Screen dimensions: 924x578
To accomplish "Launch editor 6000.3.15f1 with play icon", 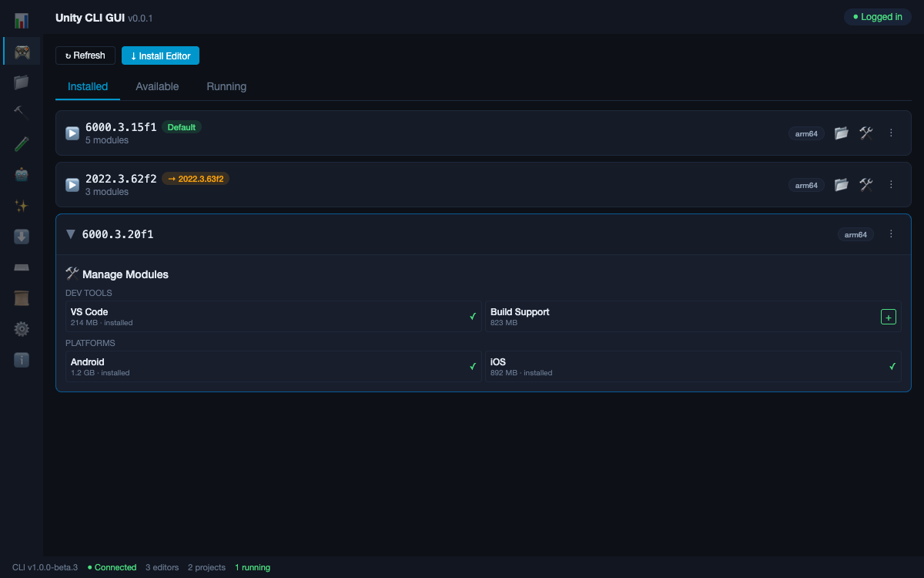I will coord(72,133).
